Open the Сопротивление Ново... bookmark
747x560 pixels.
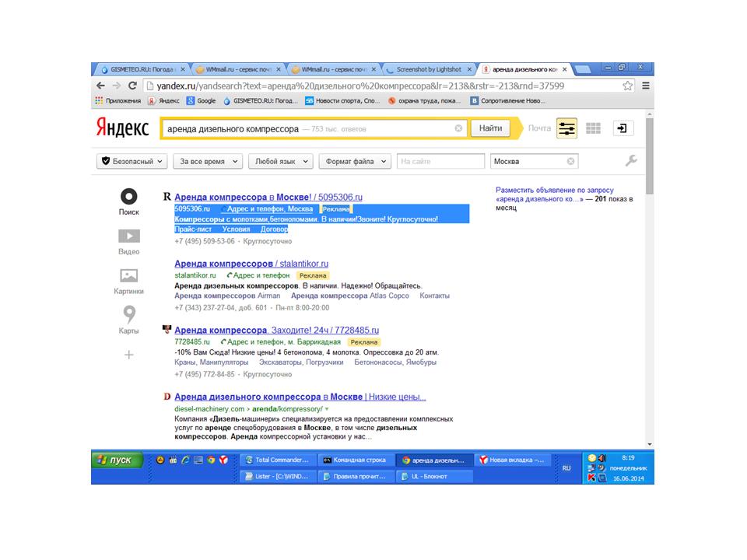[x=507, y=100]
